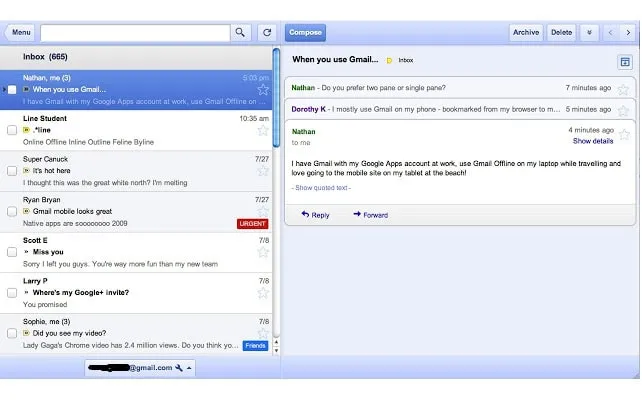The image size is (642, 401).
Task: Click the scroll down arrow of email list
Action: pos(276,351)
